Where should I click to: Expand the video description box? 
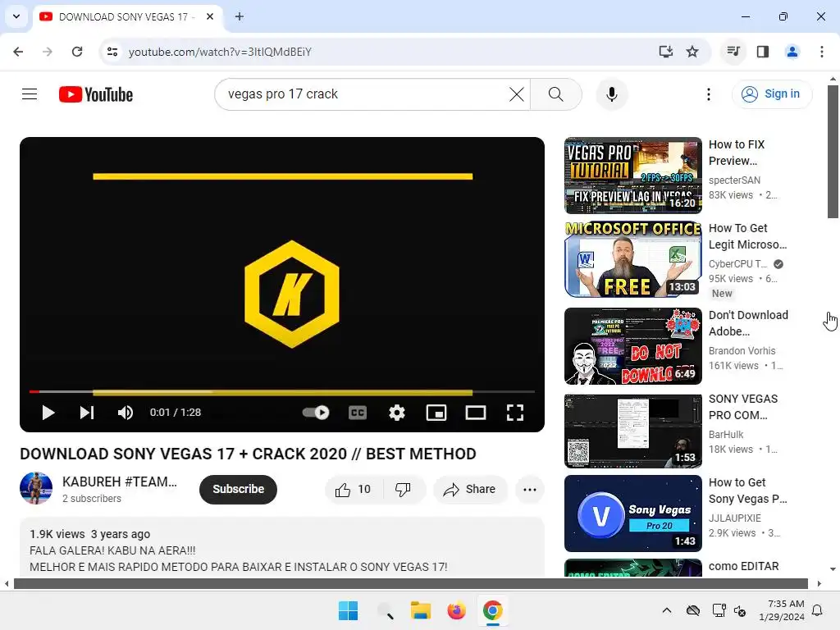click(x=282, y=547)
